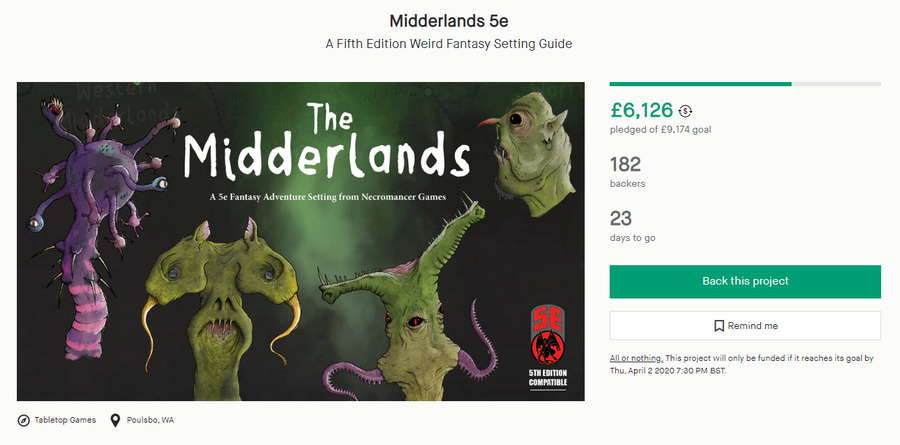Click the 182 backers count
The height and width of the screenshot is (445, 900).
pyautogui.click(x=625, y=164)
